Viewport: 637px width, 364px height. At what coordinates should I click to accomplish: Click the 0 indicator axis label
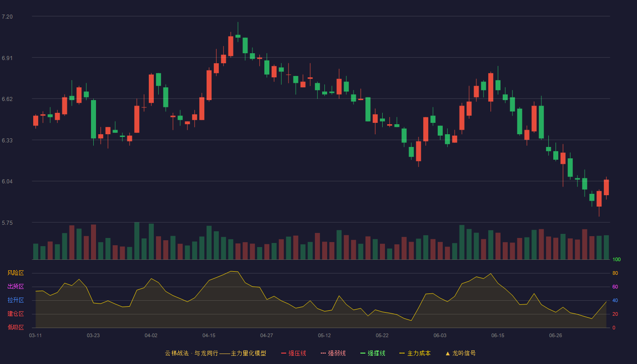pyautogui.click(x=614, y=328)
